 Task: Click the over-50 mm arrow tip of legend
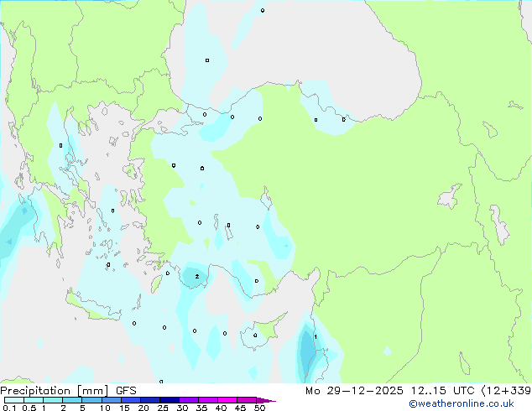click(266, 400)
